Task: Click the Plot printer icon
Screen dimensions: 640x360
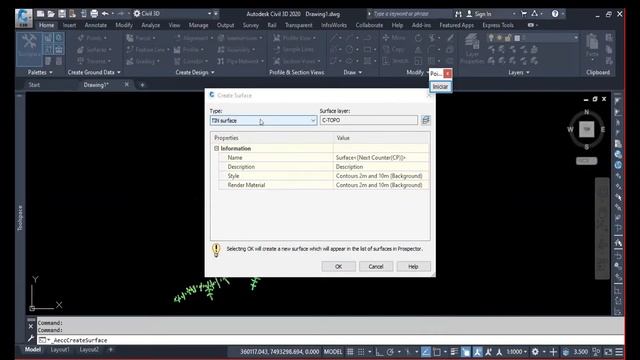Action: click(94, 14)
